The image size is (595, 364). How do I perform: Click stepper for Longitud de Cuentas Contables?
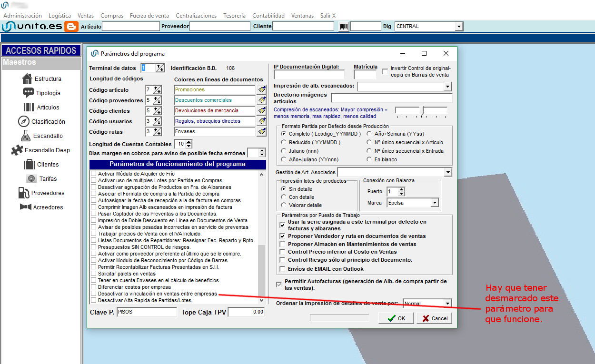[189, 144]
